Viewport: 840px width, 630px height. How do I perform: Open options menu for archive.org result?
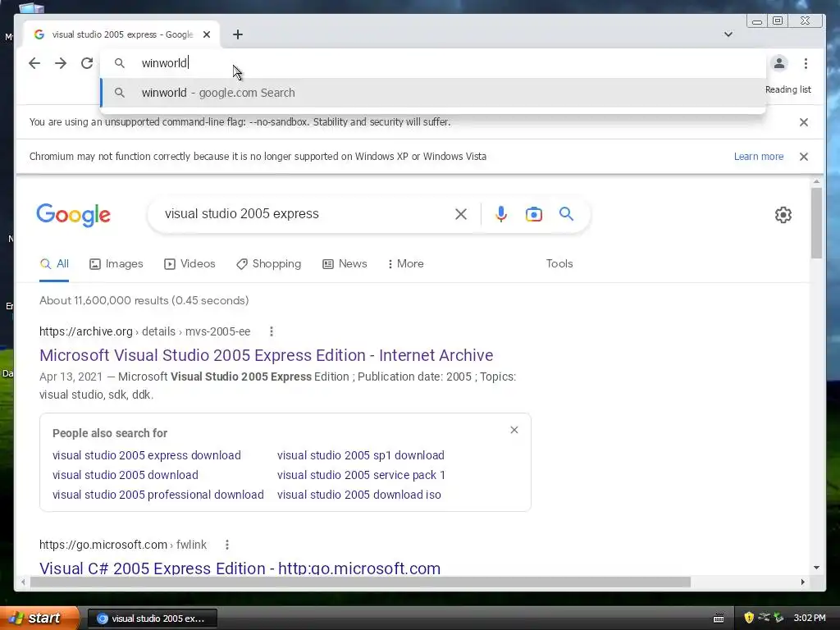(272, 331)
